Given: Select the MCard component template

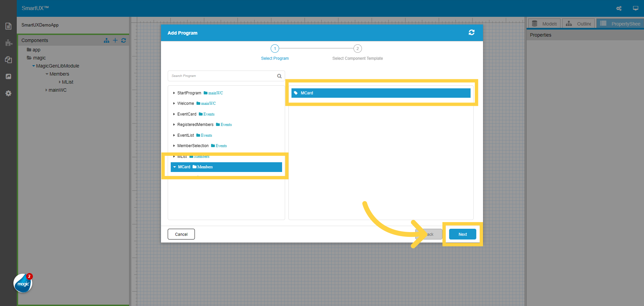Looking at the screenshot, I should (x=381, y=93).
